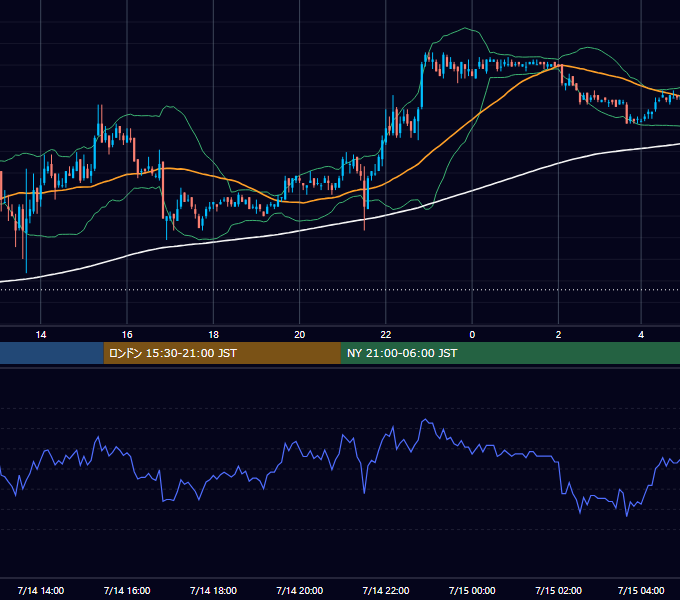Click the 22 hour label on price chart axis
Image resolution: width=680 pixels, height=600 pixels.
coord(386,335)
